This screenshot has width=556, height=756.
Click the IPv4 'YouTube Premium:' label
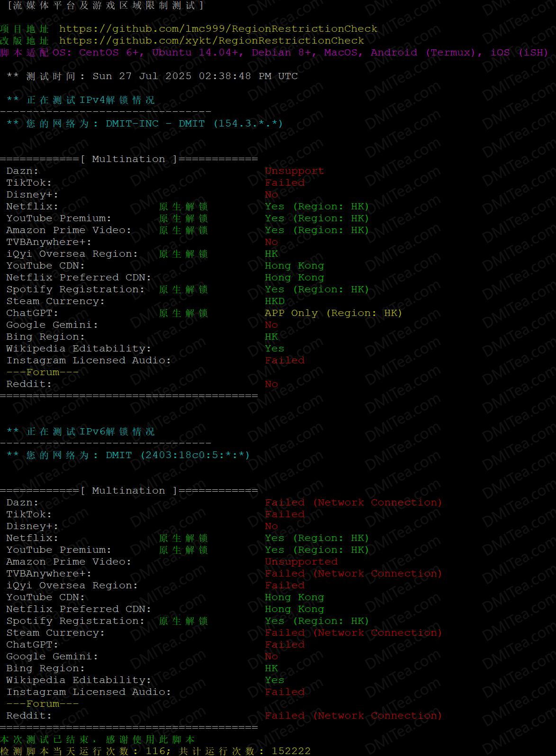(59, 218)
